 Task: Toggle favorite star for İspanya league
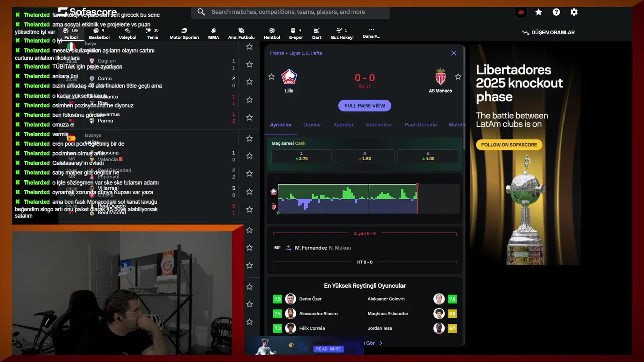tap(249, 138)
